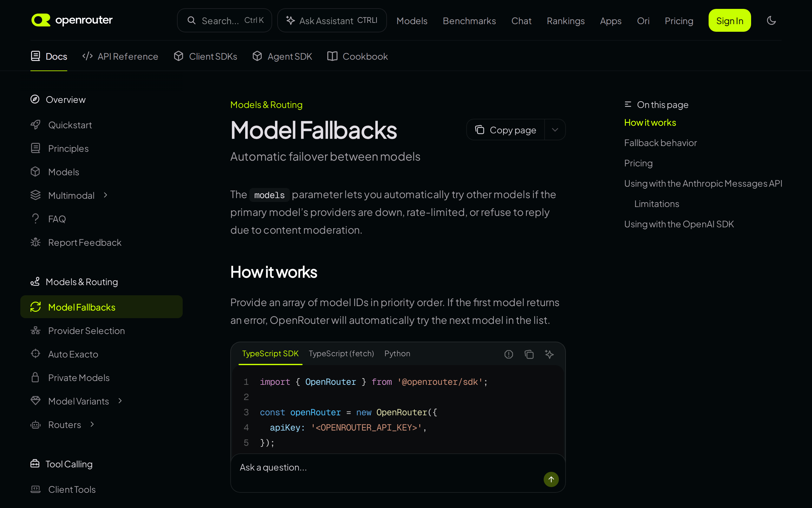Screen dimensions: 812x508
Task: Click the code block report issue icon
Action: tap(509, 354)
